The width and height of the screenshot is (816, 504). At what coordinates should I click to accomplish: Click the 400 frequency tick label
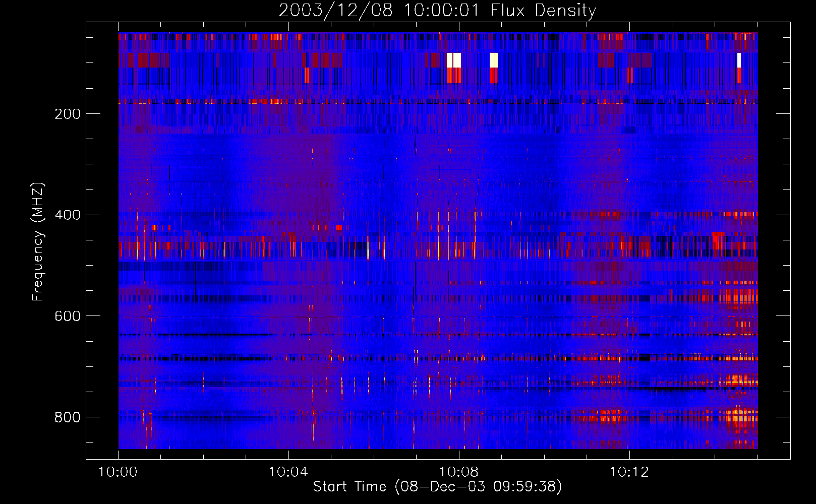[x=68, y=215]
